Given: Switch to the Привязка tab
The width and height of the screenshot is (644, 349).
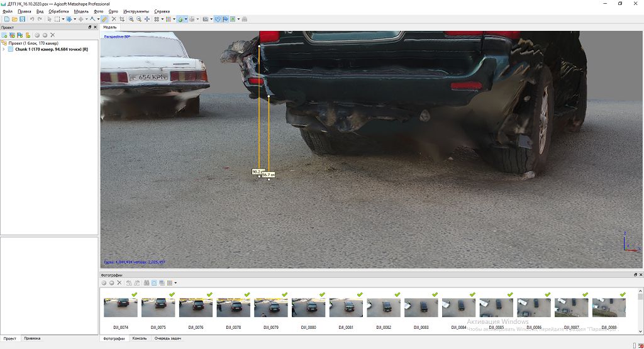Looking at the screenshot, I should point(32,338).
